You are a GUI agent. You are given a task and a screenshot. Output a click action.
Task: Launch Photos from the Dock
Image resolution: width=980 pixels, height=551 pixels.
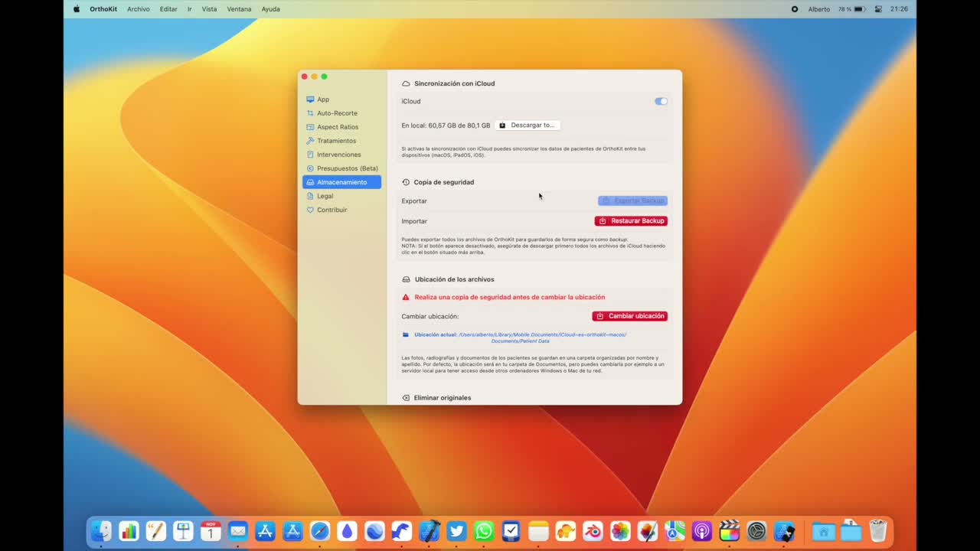pos(620,530)
